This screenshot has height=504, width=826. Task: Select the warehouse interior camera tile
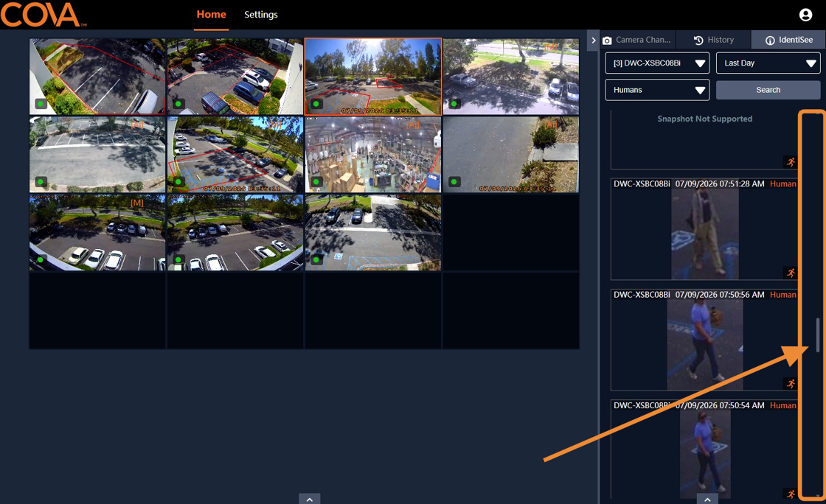point(373,155)
